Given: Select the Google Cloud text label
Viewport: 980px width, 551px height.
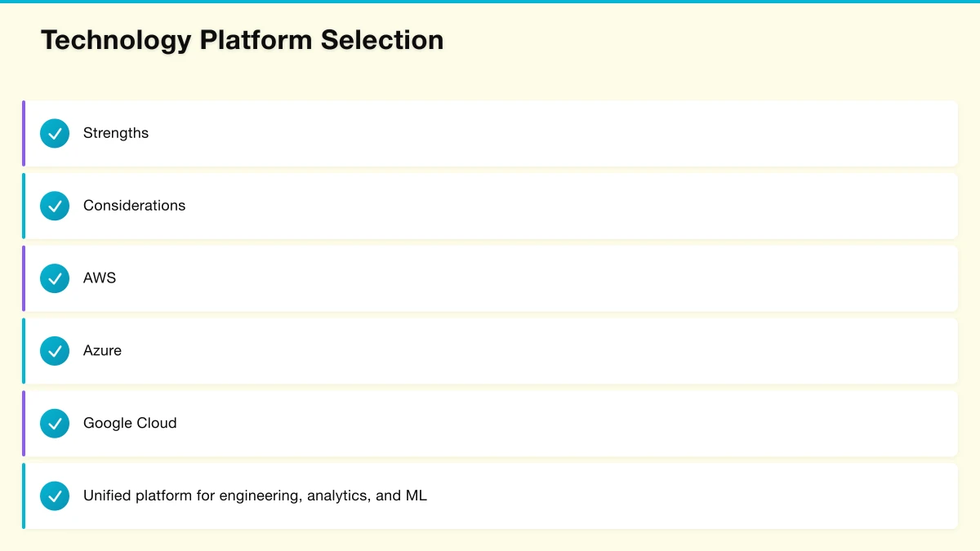Looking at the screenshot, I should (130, 424).
